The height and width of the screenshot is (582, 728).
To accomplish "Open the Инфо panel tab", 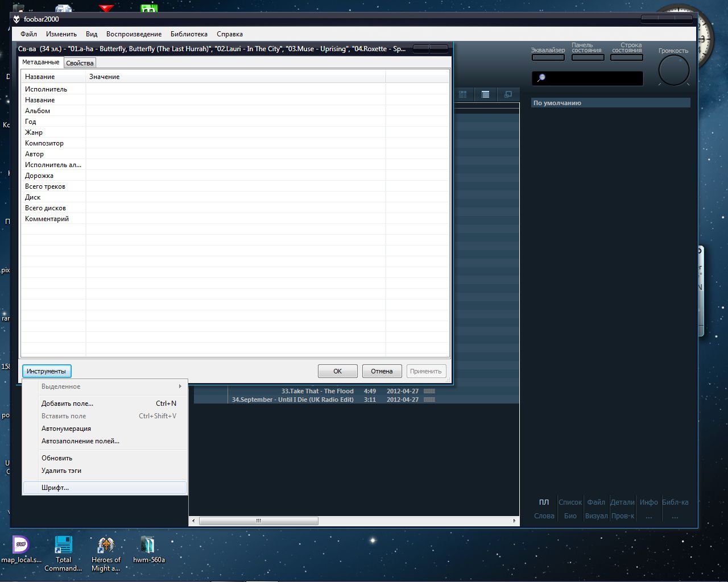I will point(648,502).
